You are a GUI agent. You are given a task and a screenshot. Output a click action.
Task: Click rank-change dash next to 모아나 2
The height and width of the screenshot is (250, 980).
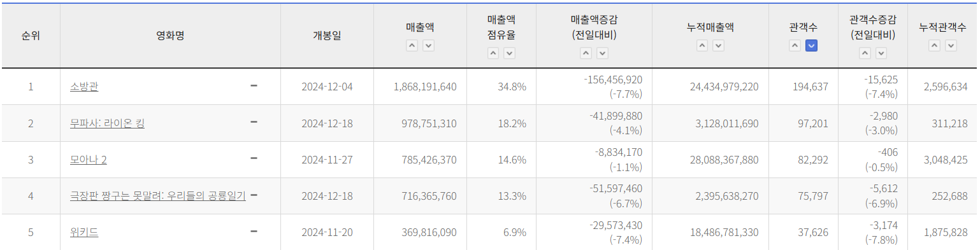[x=254, y=158]
